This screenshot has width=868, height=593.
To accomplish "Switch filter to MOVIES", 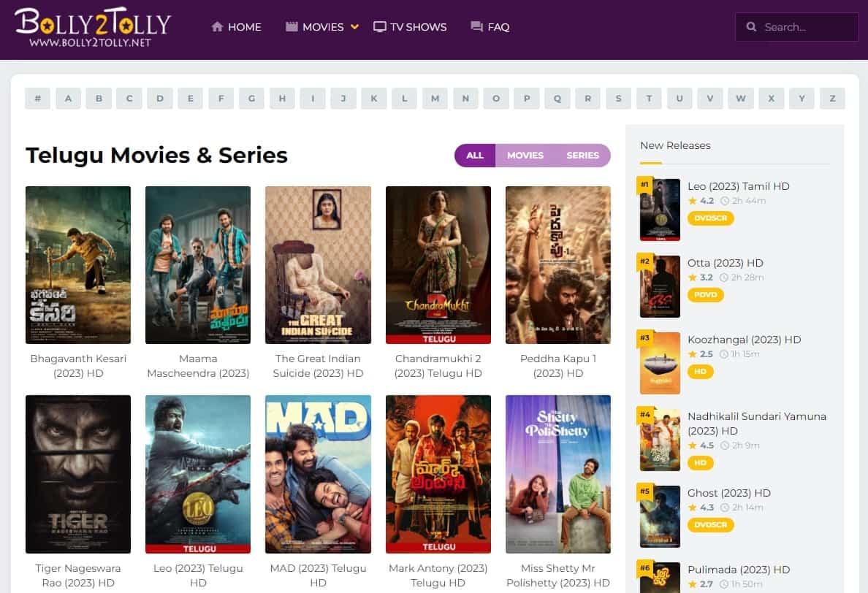I will (x=525, y=156).
